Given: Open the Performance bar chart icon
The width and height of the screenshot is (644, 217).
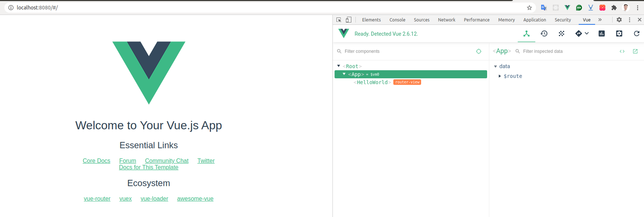Looking at the screenshot, I should [x=602, y=34].
